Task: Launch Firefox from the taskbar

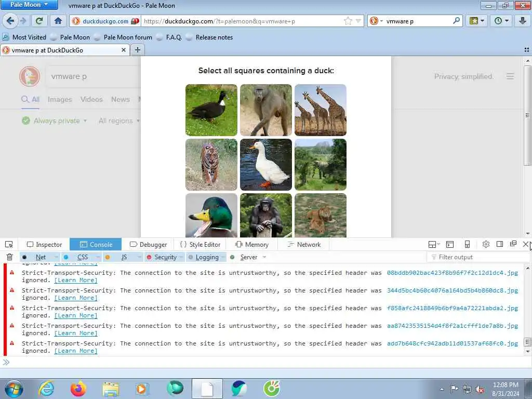Action: tap(78, 389)
